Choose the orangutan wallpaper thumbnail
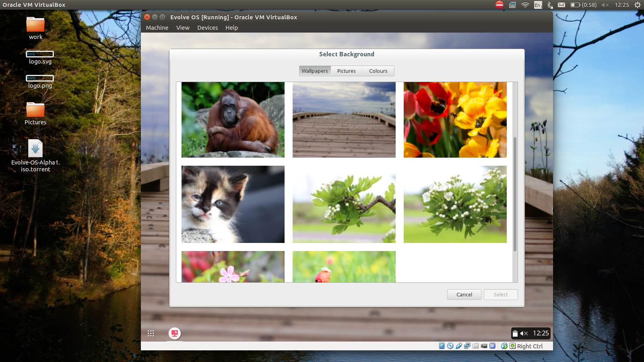This screenshot has height=362, width=644. coord(233,120)
